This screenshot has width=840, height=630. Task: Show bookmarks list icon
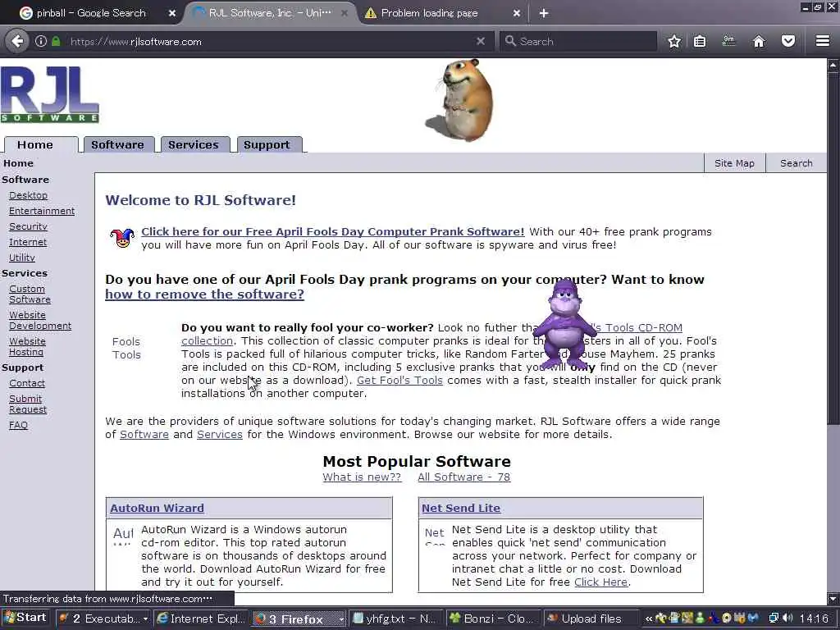[700, 41]
